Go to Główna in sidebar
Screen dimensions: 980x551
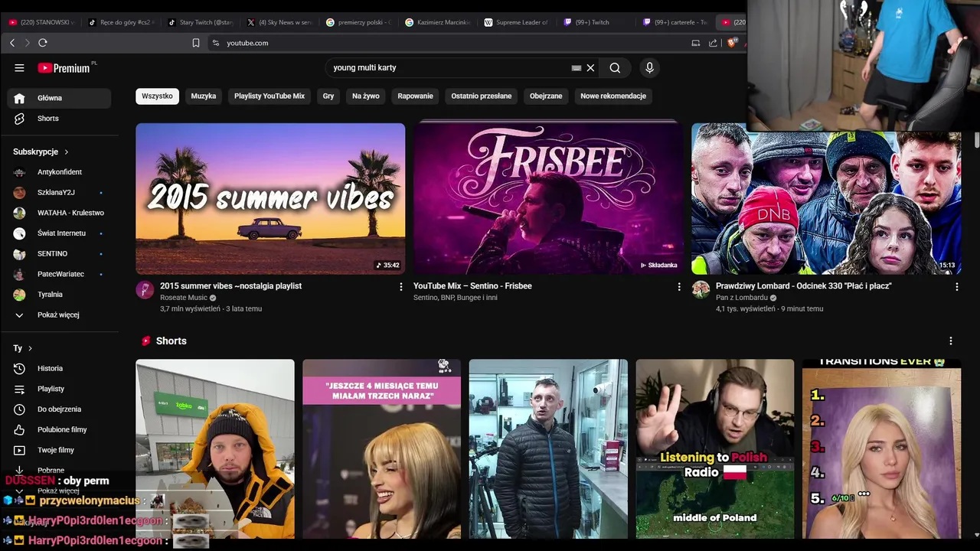pos(59,98)
